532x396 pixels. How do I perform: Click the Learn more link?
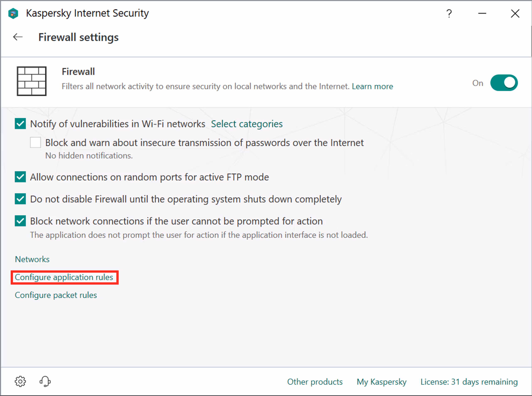click(372, 86)
